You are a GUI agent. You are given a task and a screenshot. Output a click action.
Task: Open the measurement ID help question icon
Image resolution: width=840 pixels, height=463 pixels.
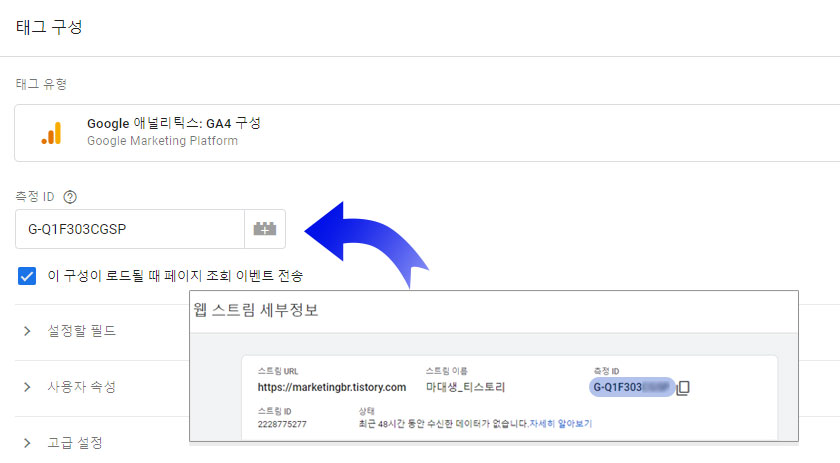pos(70,197)
